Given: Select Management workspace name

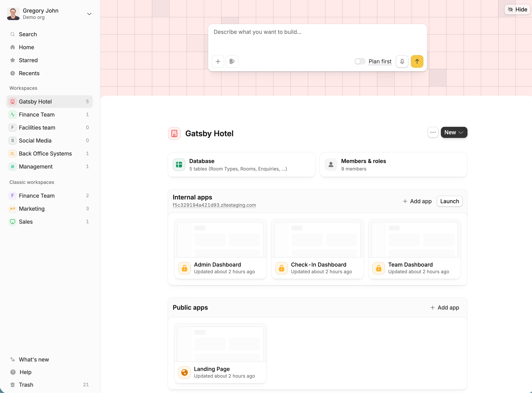Looking at the screenshot, I should click(36, 167).
